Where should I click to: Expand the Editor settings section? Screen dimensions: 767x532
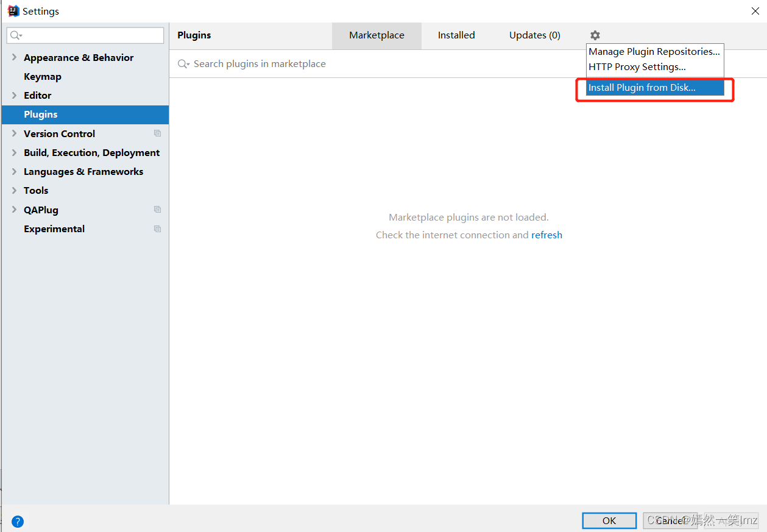14,95
